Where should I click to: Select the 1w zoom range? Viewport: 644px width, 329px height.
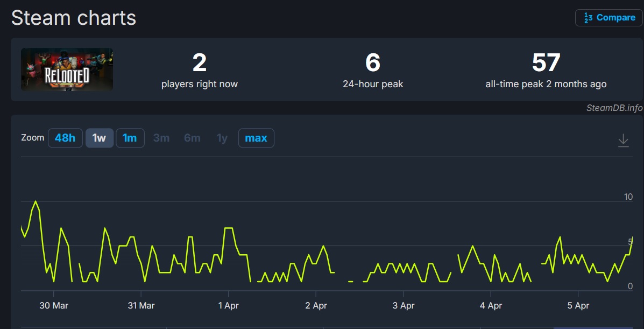100,138
